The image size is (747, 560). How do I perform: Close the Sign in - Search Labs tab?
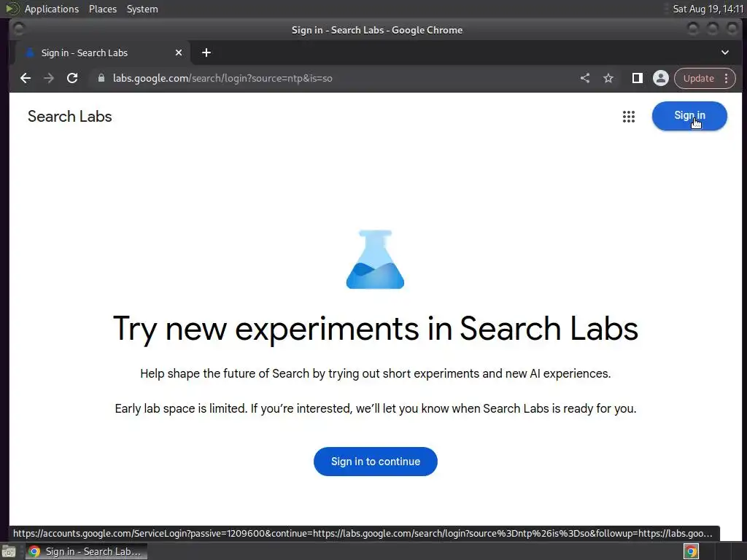tap(179, 52)
